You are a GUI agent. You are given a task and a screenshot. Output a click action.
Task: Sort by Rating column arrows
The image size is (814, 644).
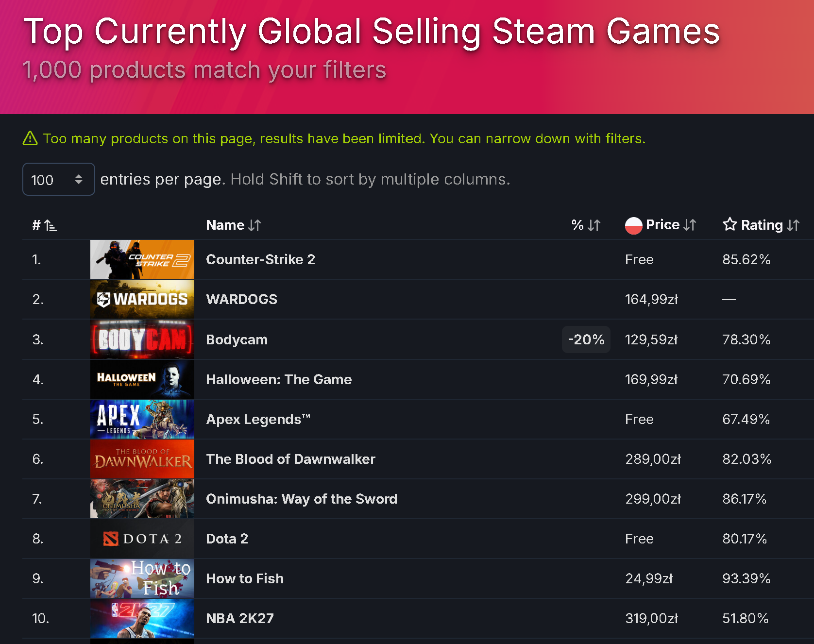point(793,225)
